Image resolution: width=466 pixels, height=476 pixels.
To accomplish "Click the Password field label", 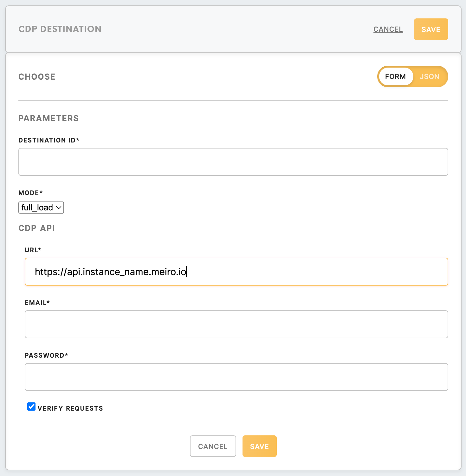I will coord(46,355).
